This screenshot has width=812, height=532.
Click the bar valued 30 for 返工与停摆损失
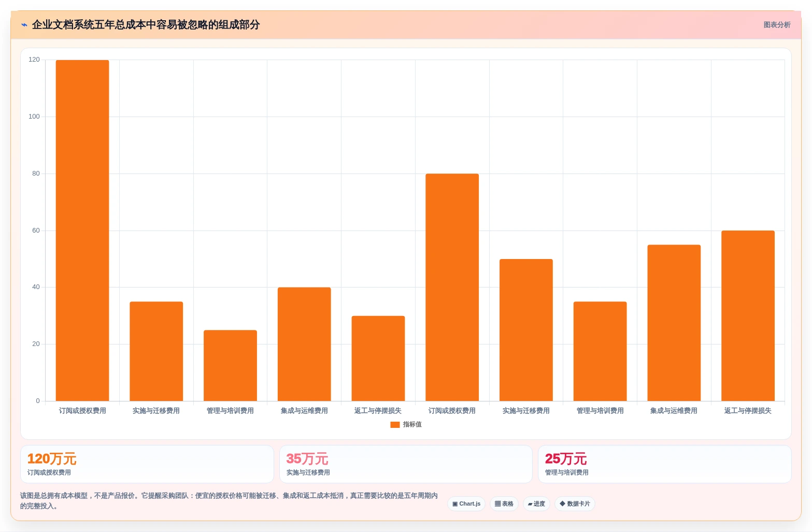[x=378, y=358]
